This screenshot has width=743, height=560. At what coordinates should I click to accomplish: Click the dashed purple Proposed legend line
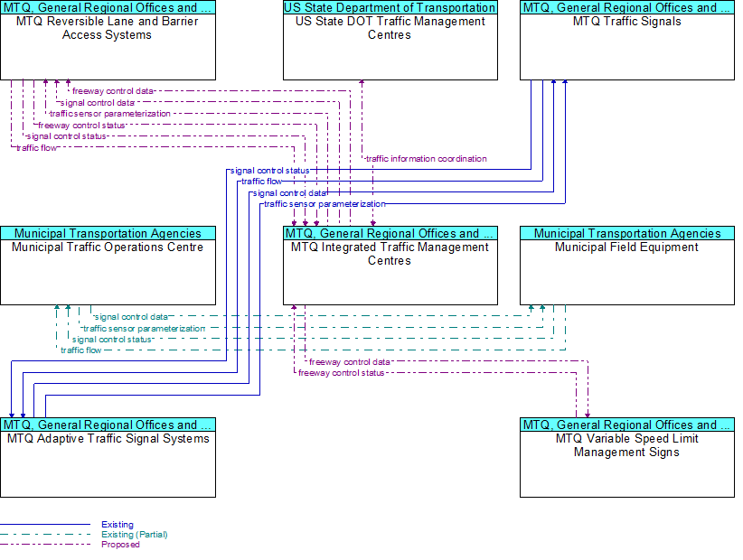click(x=45, y=545)
